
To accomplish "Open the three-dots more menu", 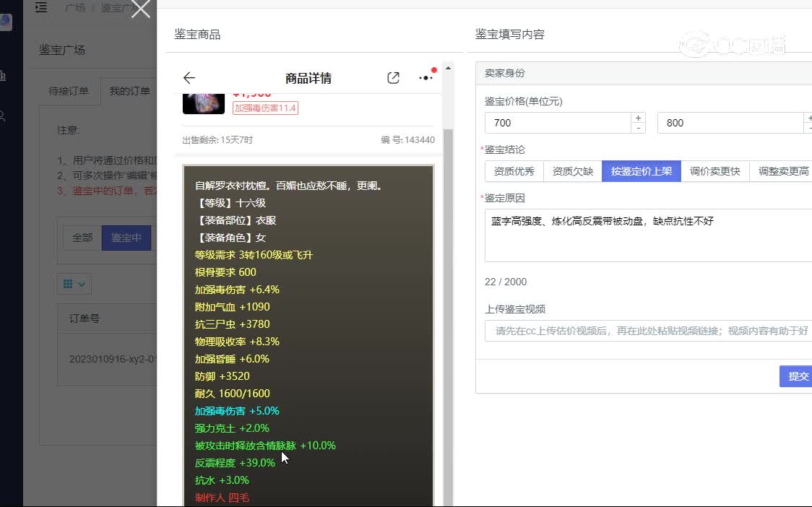I will coord(426,78).
